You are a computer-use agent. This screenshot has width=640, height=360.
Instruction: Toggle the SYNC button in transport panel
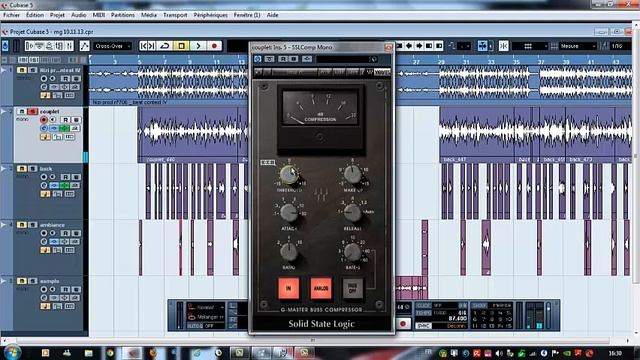[423, 326]
